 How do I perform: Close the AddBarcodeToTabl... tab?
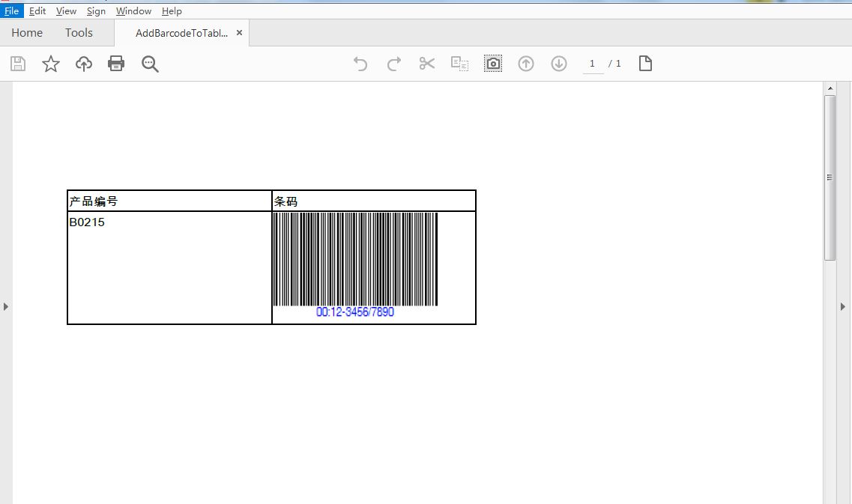pyautogui.click(x=239, y=33)
